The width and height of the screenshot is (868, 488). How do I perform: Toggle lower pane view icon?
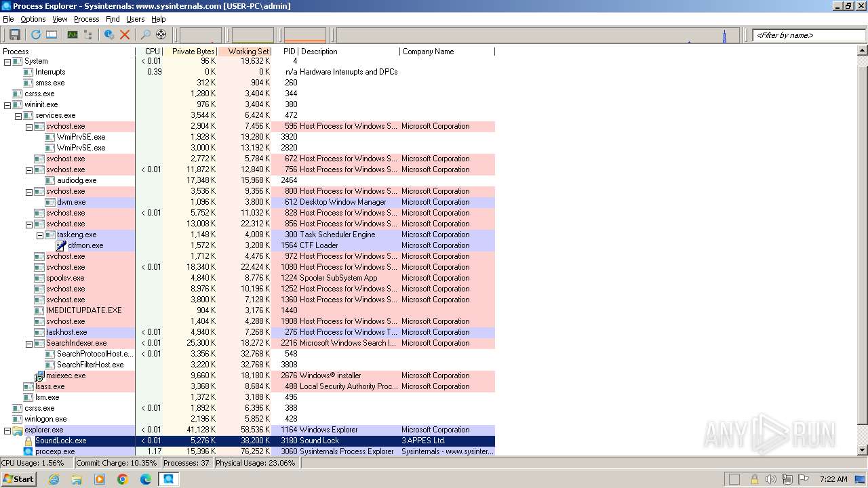pyautogui.click(x=52, y=35)
